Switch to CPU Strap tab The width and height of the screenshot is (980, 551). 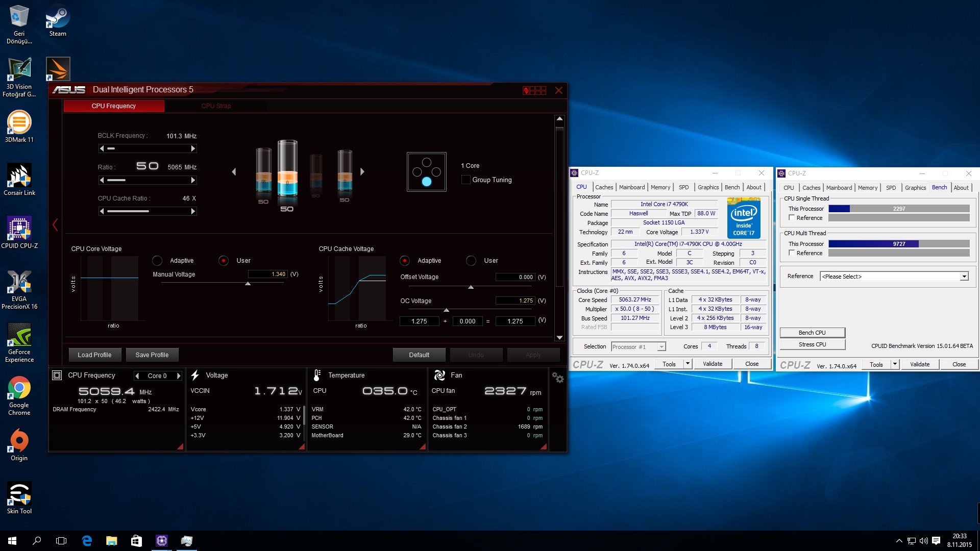(216, 106)
